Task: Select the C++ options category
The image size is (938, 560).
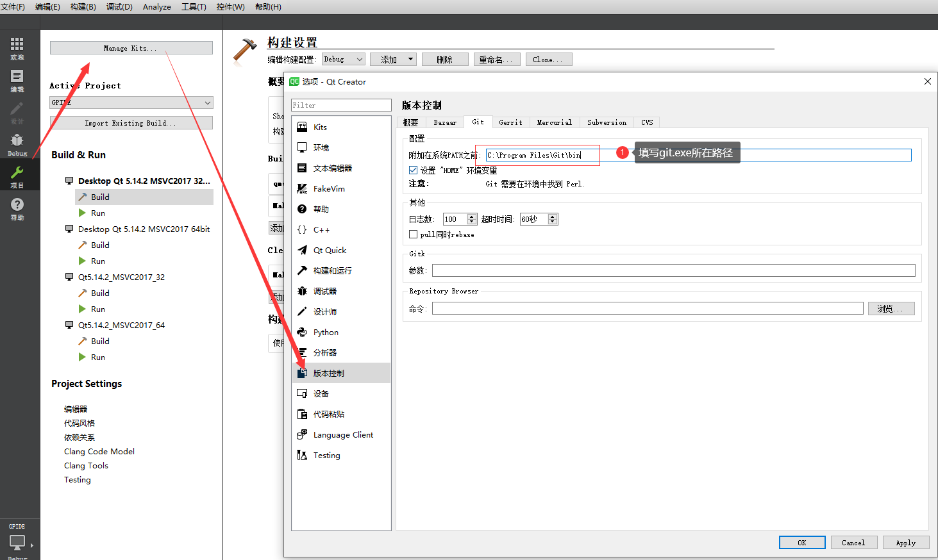Action: pos(341,229)
